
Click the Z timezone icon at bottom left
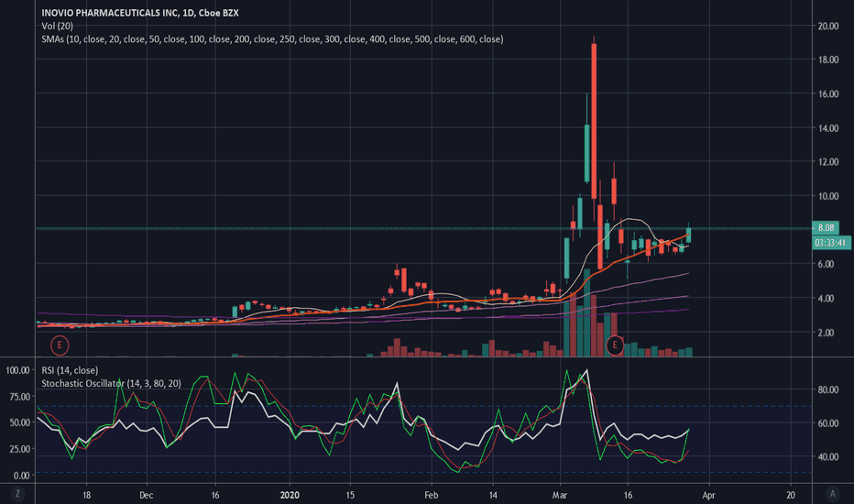(x=18, y=494)
